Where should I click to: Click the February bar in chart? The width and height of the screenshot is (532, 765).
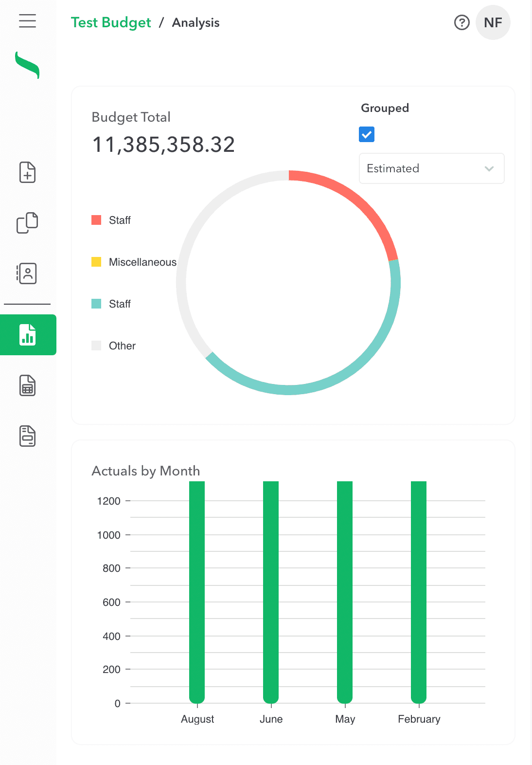pos(419,591)
